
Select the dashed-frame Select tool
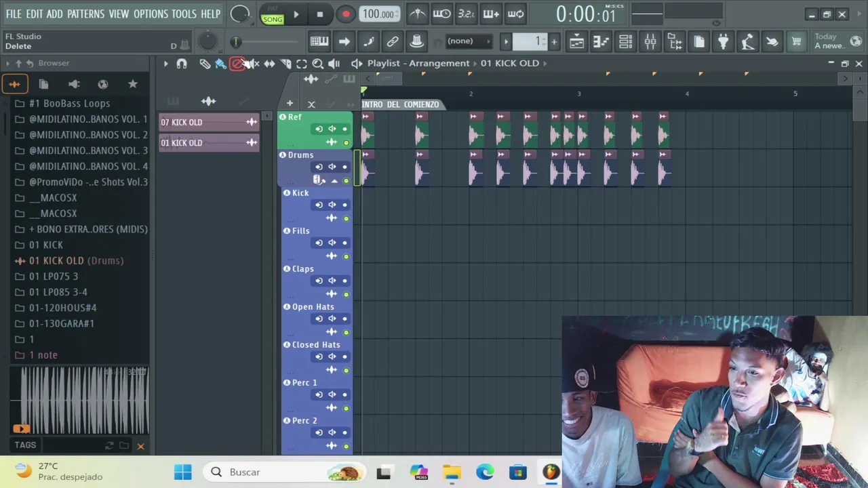click(x=302, y=64)
